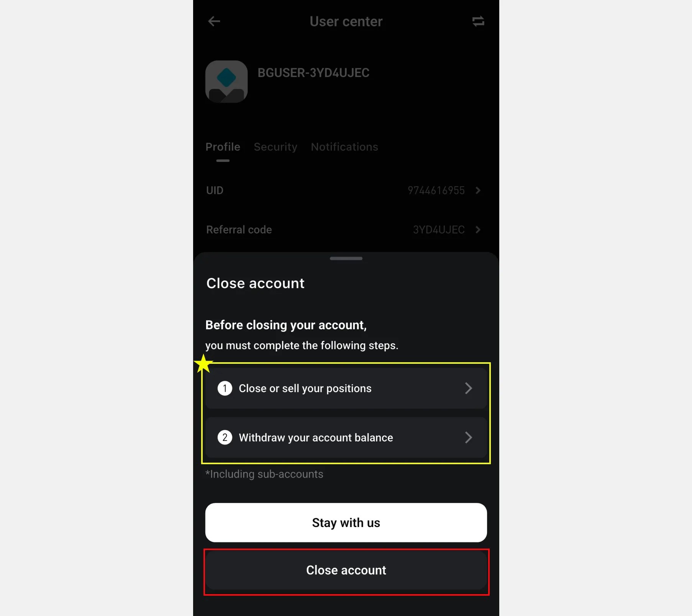Open Withdraw your account balance step
Screen dimensions: 692x616
click(346, 437)
